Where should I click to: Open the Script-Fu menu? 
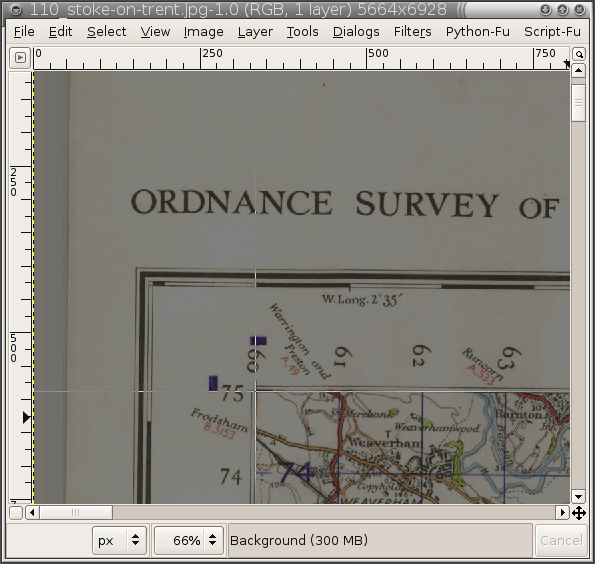click(x=552, y=32)
